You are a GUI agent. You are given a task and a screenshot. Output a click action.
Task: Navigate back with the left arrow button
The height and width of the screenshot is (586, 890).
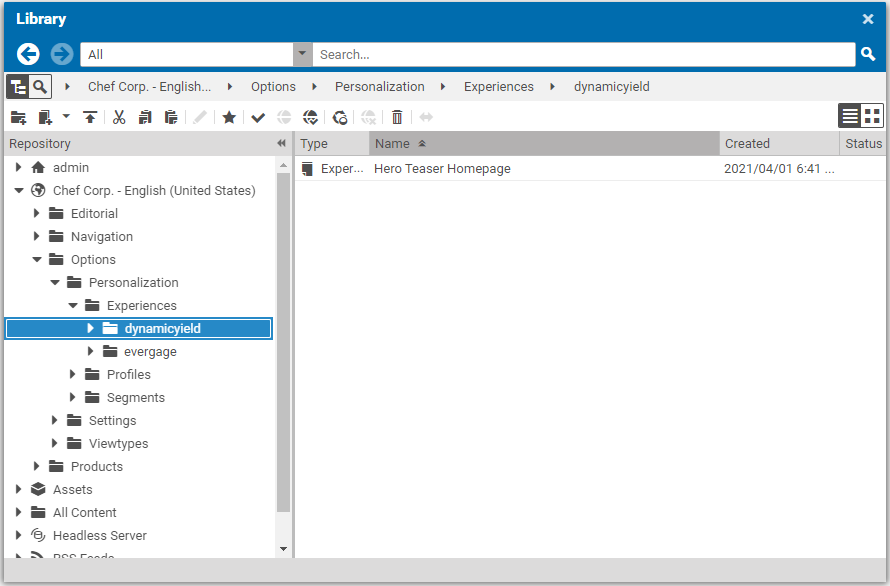(27, 54)
